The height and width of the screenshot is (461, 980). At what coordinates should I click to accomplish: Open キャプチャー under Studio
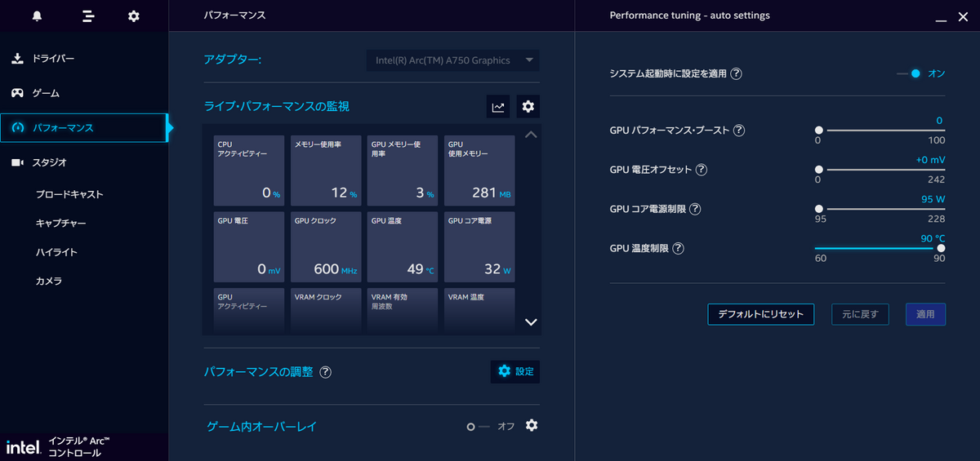click(x=60, y=223)
